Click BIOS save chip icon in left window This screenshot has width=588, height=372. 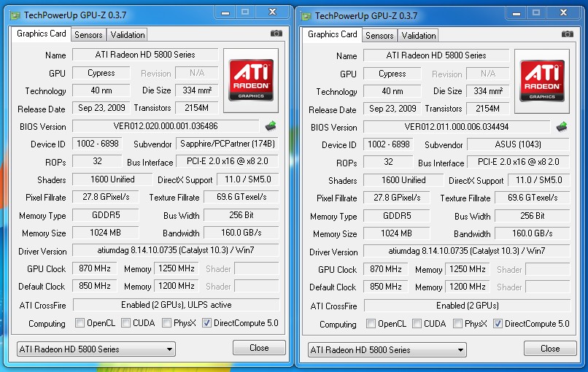coord(271,126)
